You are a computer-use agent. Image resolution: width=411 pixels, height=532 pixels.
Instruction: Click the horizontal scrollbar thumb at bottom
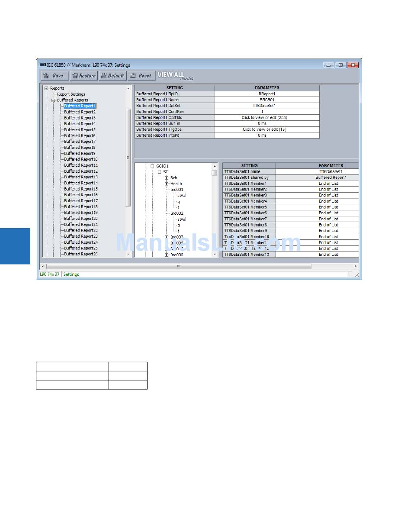pyautogui.click(x=178, y=267)
